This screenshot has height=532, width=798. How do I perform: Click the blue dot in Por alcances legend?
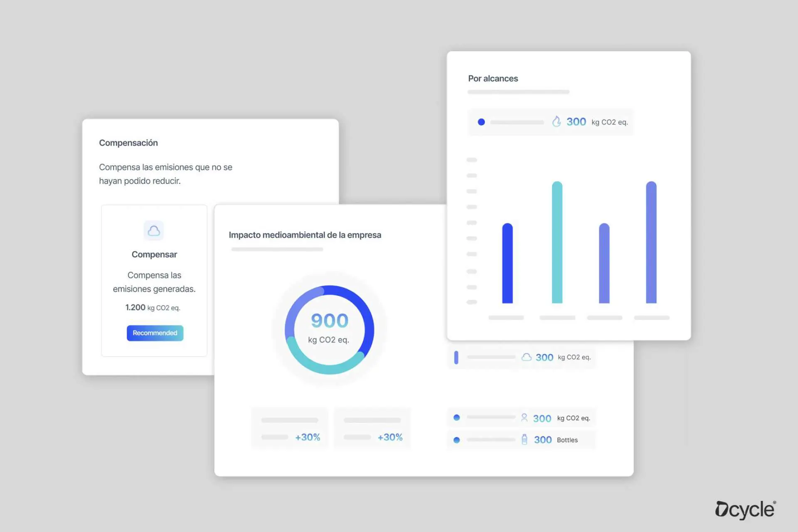[x=481, y=122]
